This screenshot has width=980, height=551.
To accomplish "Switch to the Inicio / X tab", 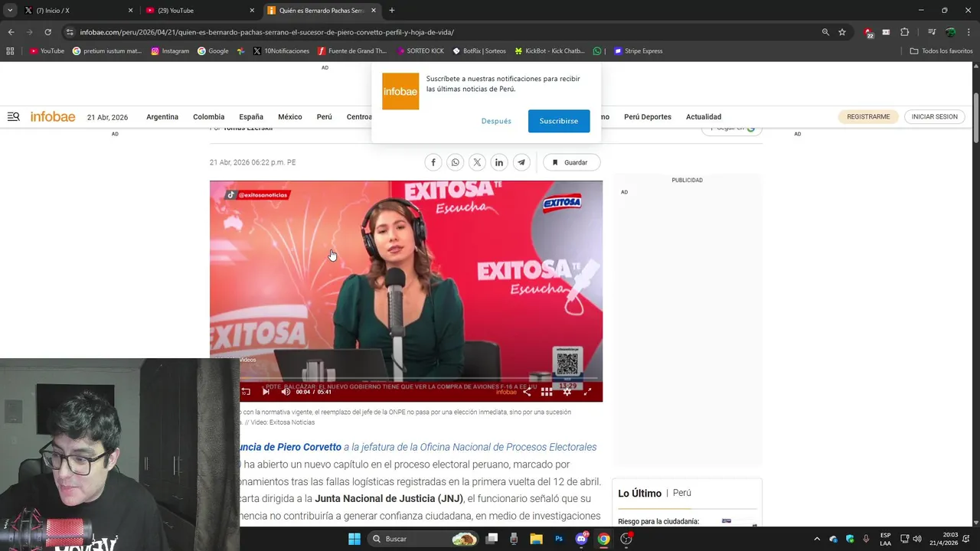I will (x=78, y=10).
